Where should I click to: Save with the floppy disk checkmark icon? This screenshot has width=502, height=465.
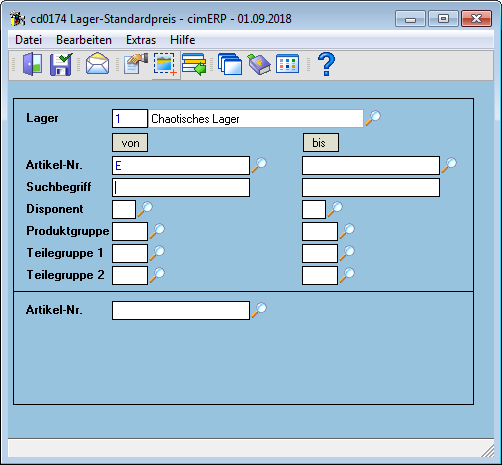tap(61, 64)
